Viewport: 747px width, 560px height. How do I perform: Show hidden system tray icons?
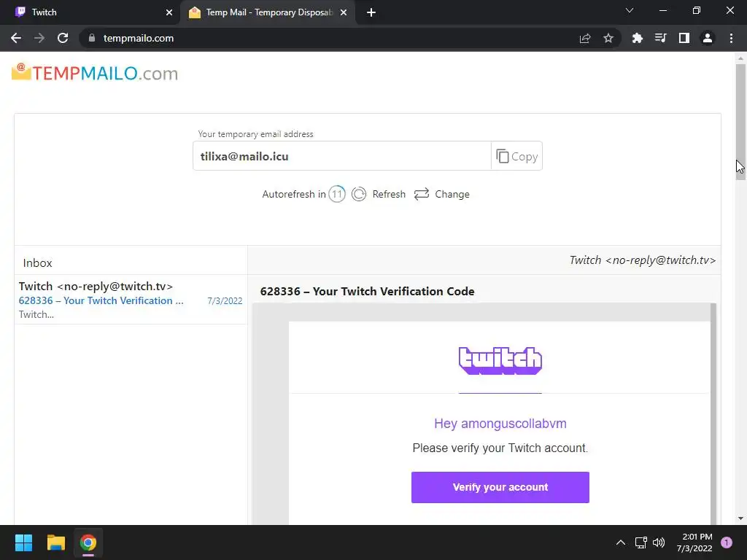[621, 542]
